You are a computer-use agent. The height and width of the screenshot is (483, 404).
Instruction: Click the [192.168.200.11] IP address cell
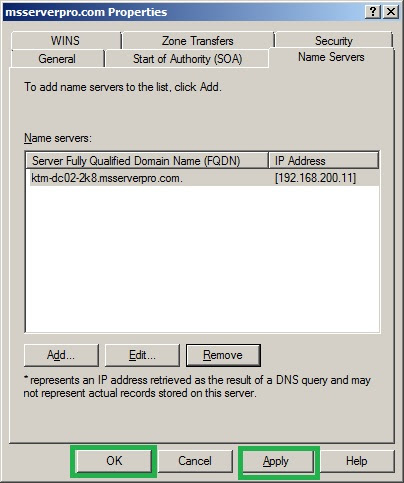tap(315, 178)
